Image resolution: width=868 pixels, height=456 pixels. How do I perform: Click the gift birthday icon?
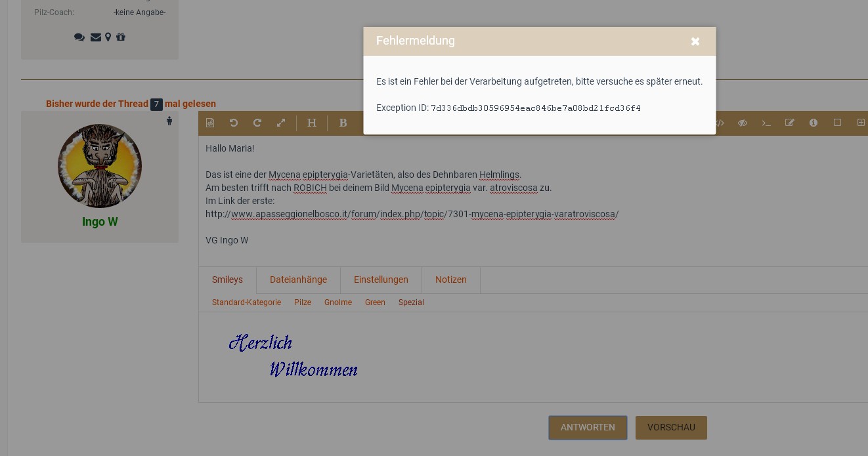tap(121, 37)
